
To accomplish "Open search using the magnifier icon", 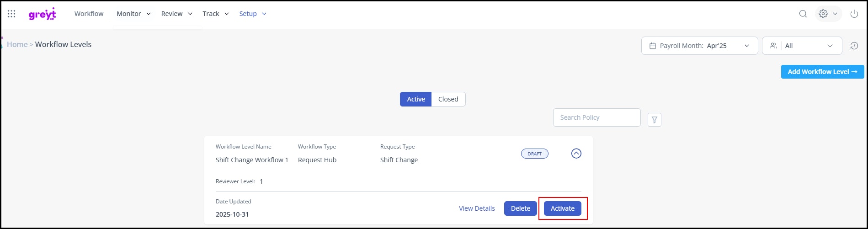I will coord(803,14).
